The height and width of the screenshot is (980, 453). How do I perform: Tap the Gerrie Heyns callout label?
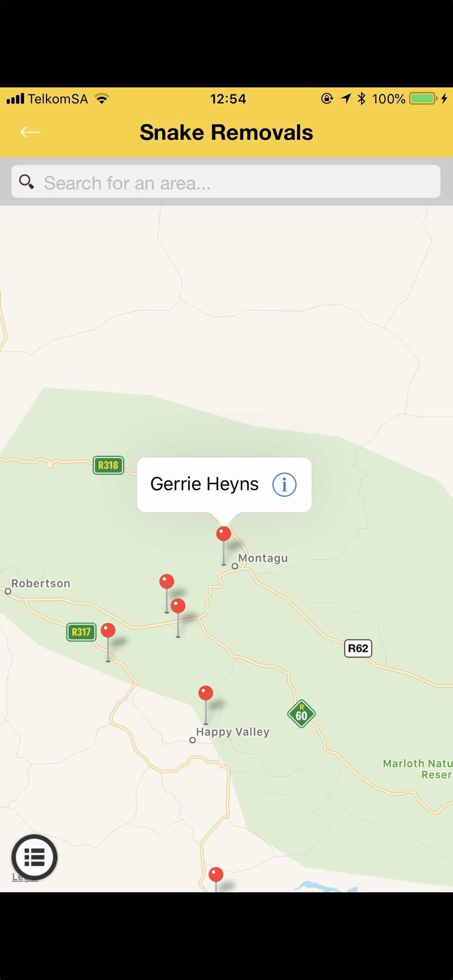(x=204, y=484)
